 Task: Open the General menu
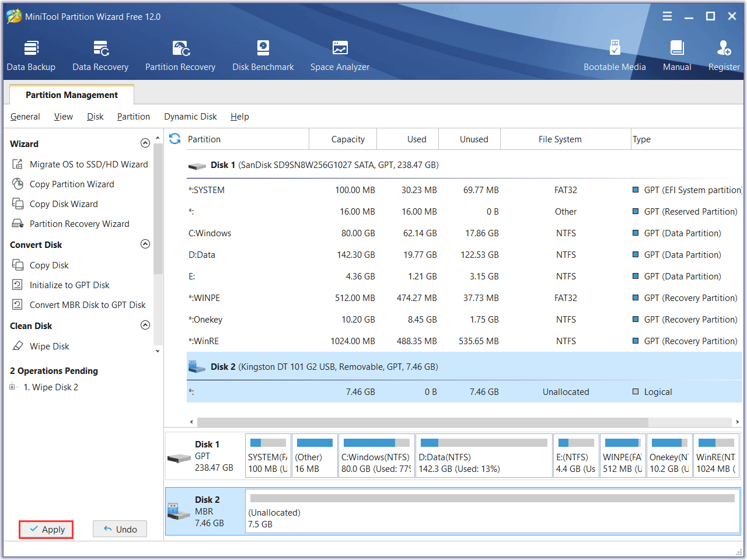point(25,117)
